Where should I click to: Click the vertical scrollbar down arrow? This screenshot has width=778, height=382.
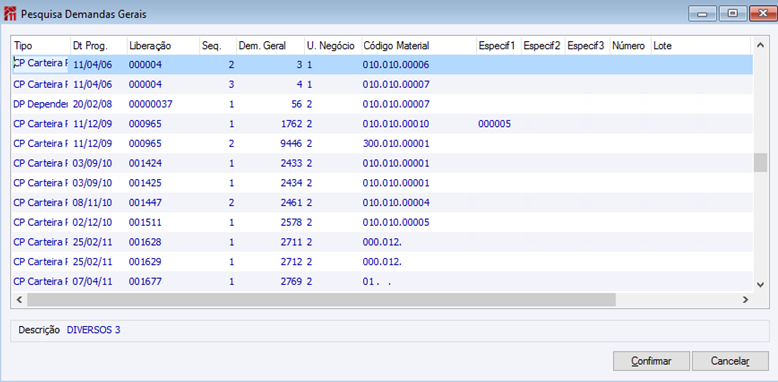[760, 284]
